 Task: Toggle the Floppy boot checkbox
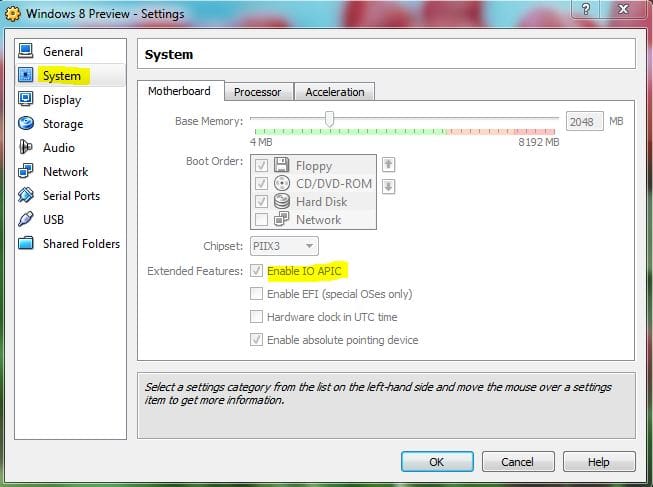click(261, 165)
